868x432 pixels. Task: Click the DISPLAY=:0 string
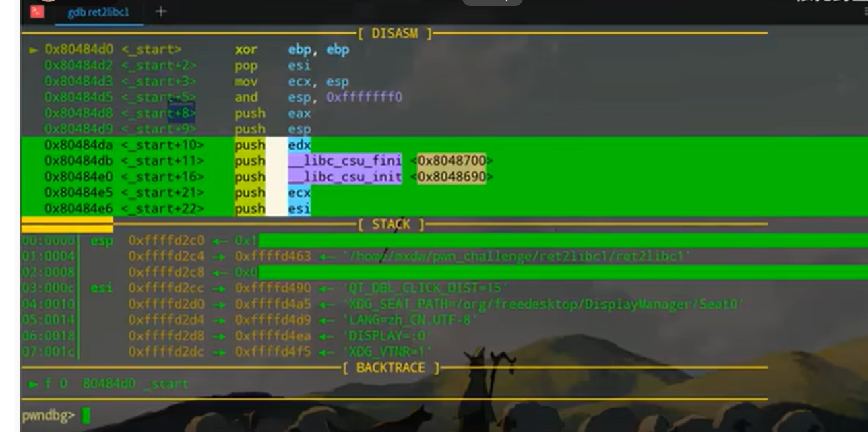387,336
